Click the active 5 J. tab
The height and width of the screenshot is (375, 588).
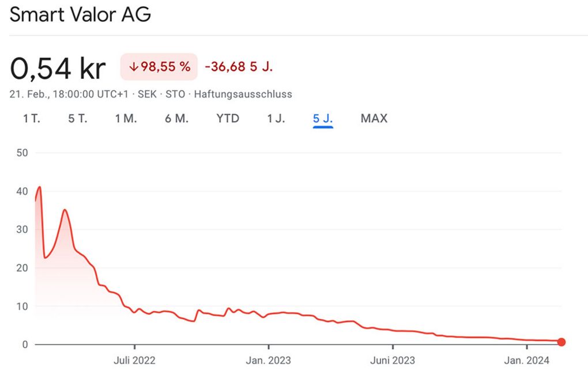[323, 119]
